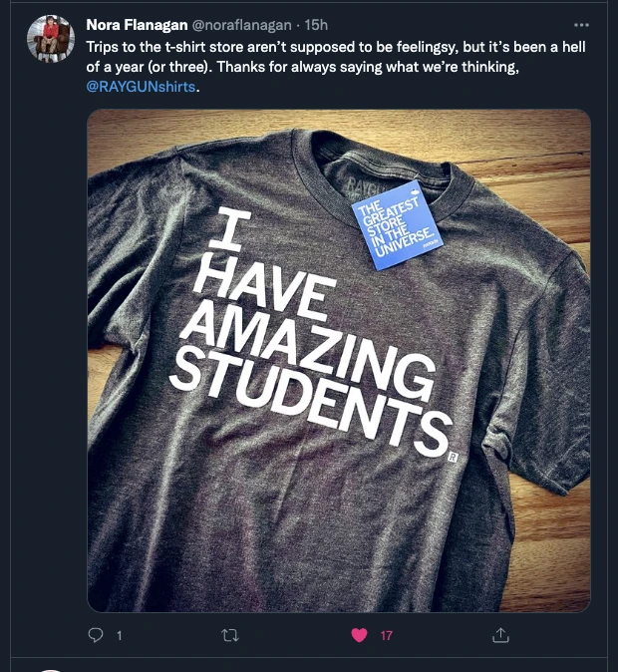Open the share icon under the tweet
The height and width of the screenshot is (672, 618).
pyautogui.click(x=502, y=635)
